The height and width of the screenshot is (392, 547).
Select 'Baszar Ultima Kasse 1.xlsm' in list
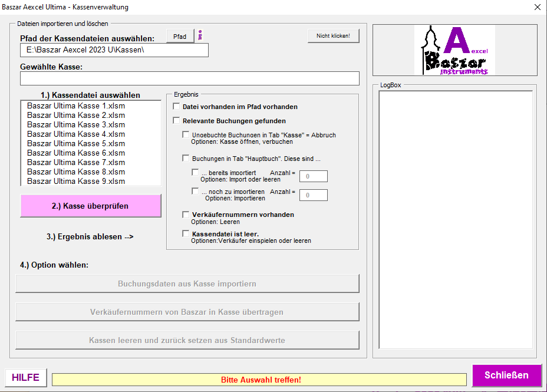pos(91,106)
